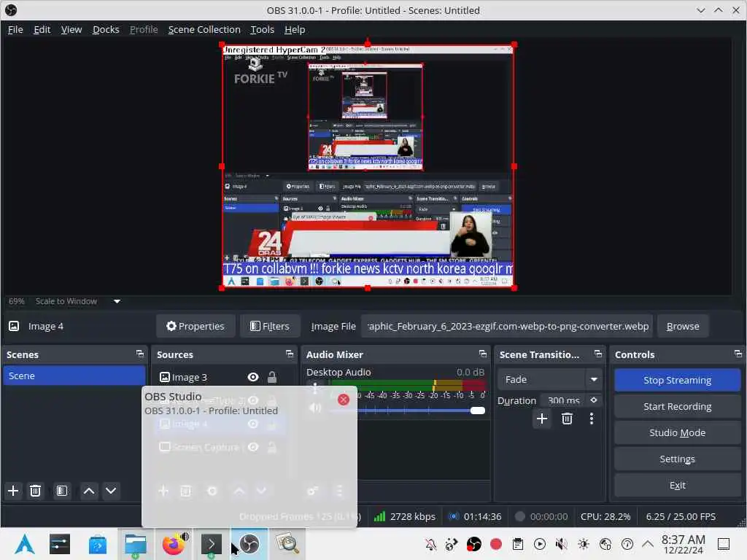Screen dimensions: 747x560
Task: Click Stop Streaming
Action: (x=677, y=380)
